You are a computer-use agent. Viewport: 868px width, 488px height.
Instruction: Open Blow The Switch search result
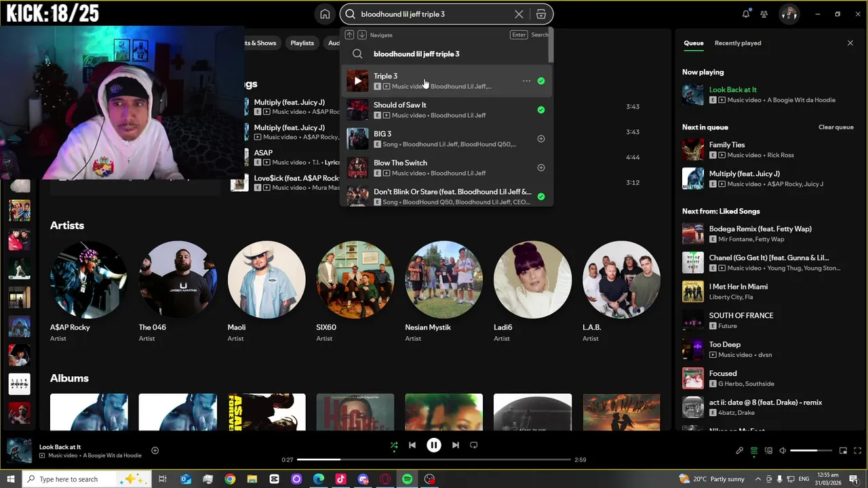coord(446,167)
